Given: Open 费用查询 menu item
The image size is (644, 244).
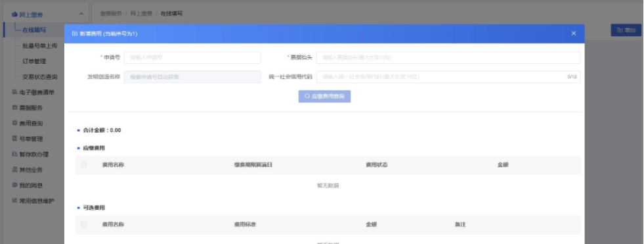Looking at the screenshot, I should pos(31,124).
